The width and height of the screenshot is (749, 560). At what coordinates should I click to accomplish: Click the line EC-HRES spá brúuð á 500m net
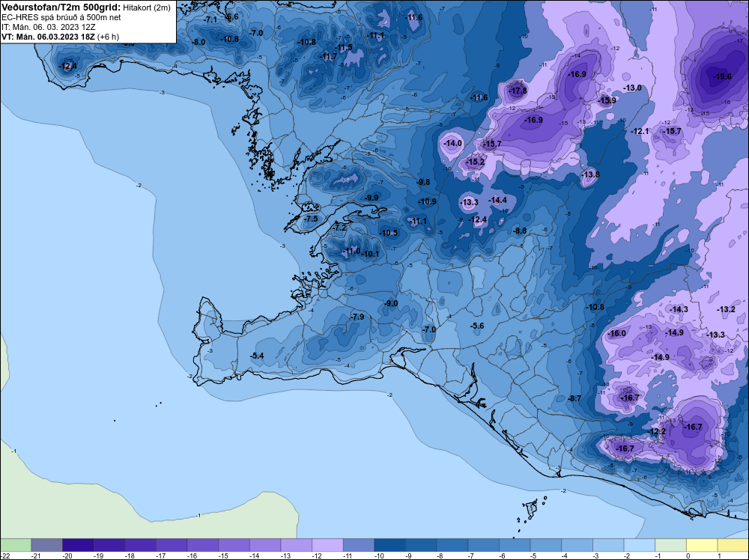click(x=61, y=18)
